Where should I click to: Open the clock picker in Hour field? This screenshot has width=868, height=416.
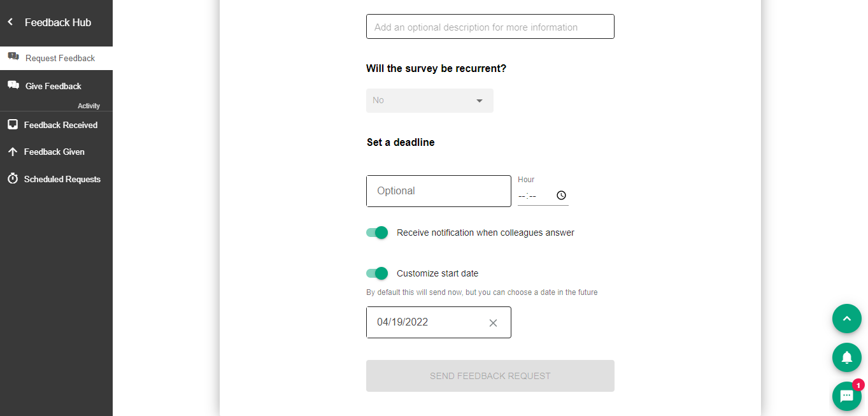click(560, 196)
